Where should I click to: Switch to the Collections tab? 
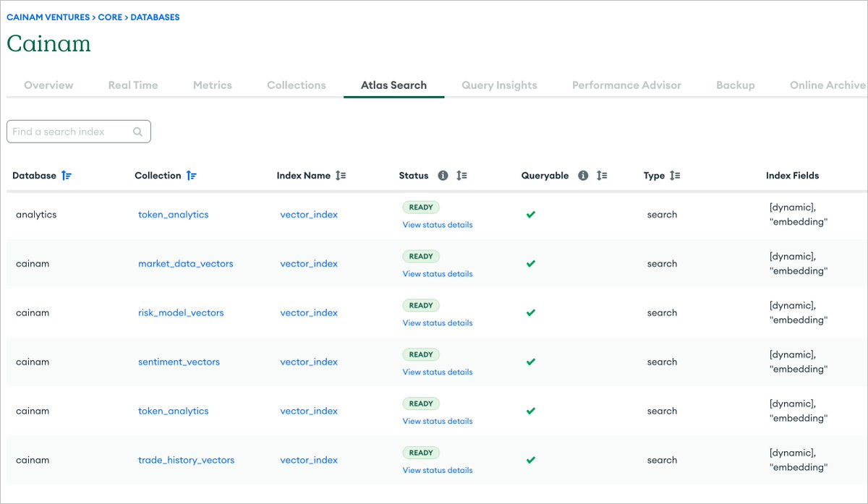pos(296,85)
